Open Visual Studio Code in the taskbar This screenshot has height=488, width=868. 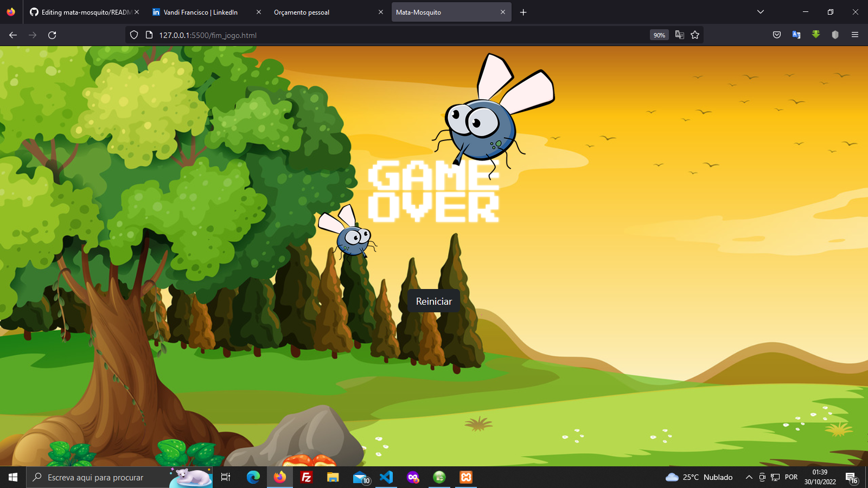coord(386,477)
